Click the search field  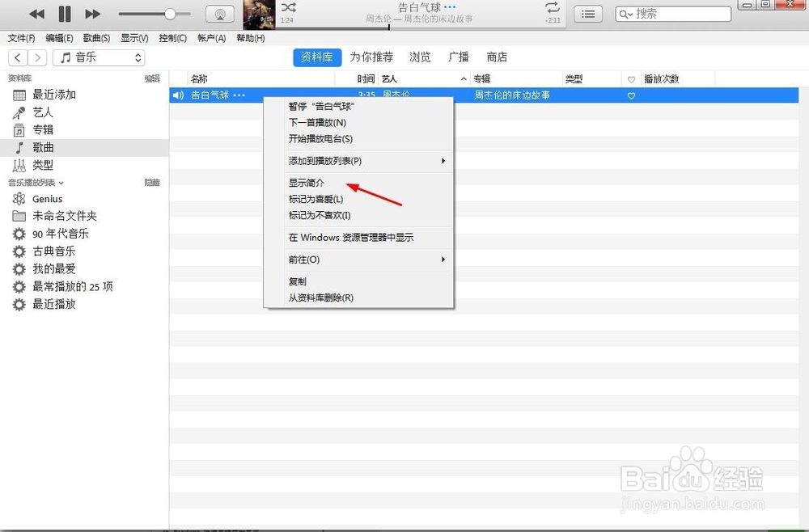tap(673, 14)
